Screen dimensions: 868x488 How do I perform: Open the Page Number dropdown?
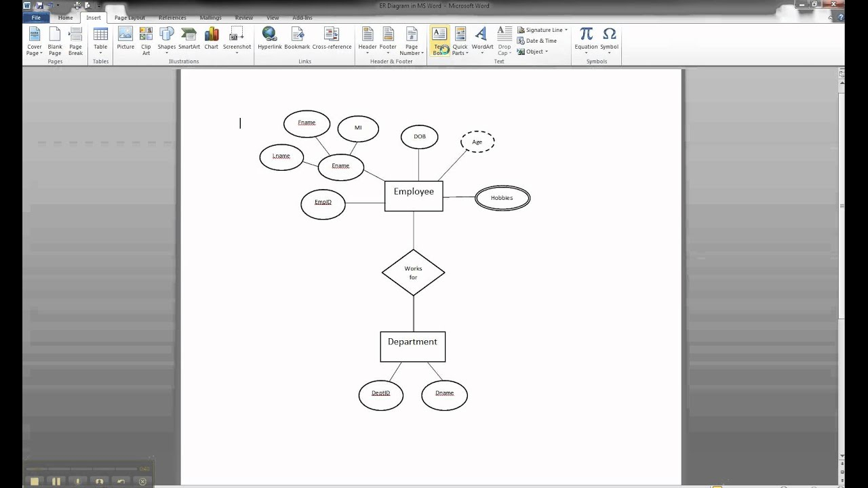pyautogui.click(x=411, y=41)
